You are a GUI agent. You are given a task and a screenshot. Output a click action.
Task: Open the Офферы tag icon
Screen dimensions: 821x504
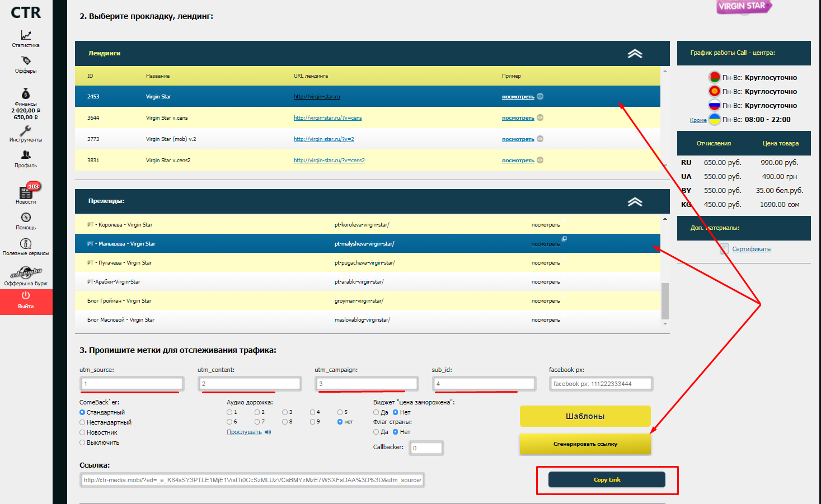tap(26, 60)
